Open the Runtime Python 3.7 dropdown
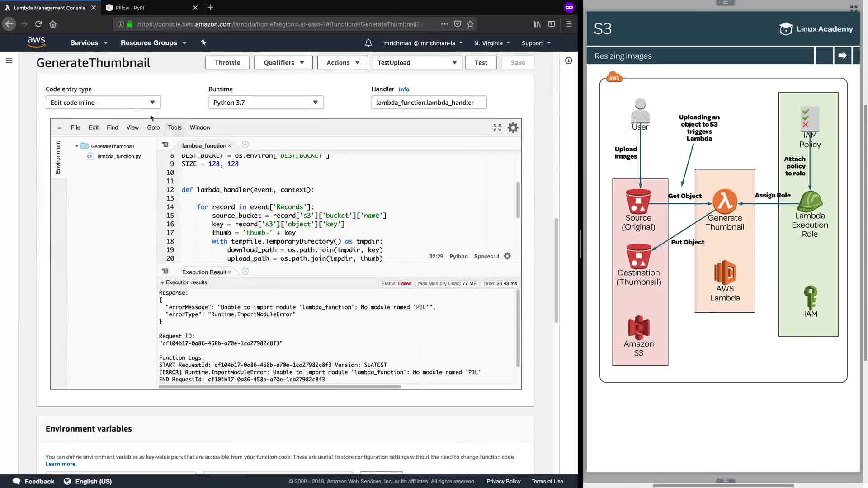The width and height of the screenshot is (868, 488). [266, 103]
